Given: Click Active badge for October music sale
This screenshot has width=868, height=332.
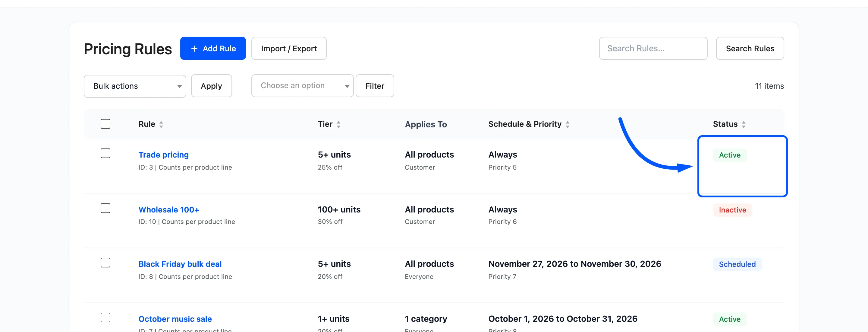Looking at the screenshot, I should tap(729, 319).
